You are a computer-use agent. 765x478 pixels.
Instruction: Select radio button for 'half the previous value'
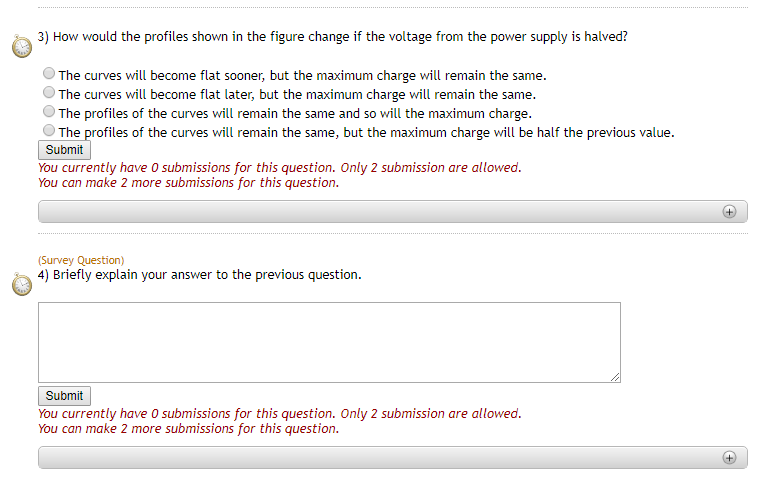[49, 131]
